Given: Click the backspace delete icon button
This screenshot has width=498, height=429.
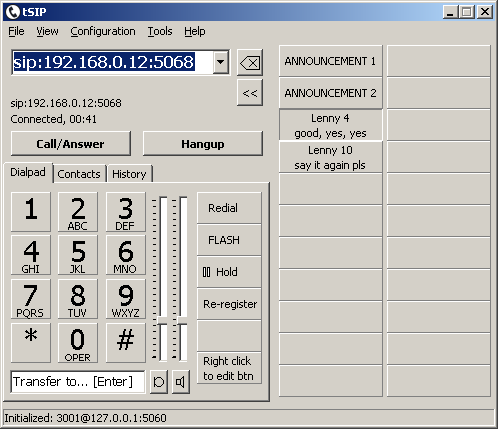Looking at the screenshot, I should point(250,62).
